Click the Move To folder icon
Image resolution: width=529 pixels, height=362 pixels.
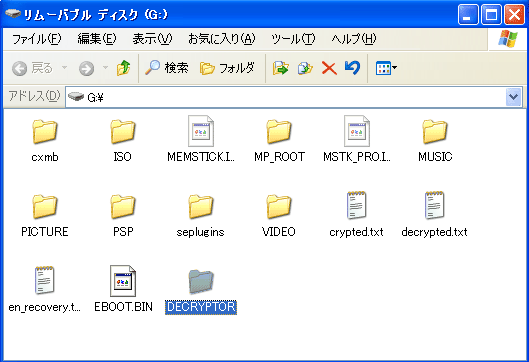281,68
